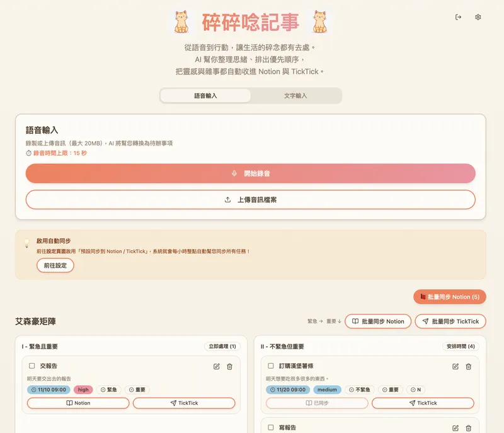Click 已同步 button on 訂購漢堡薯條
This screenshot has height=433, width=504.
(317, 403)
